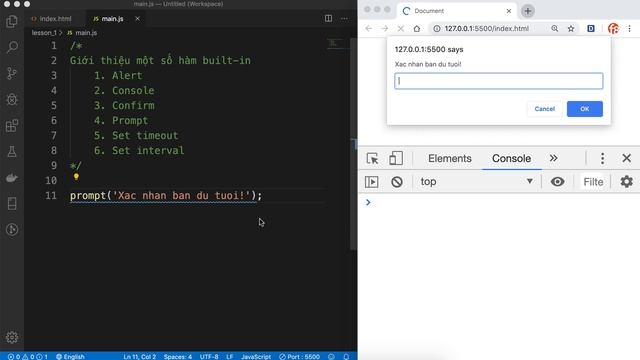Open the Run and Debug view
The height and width of the screenshot is (360, 640).
pyautogui.click(x=12, y=100)
